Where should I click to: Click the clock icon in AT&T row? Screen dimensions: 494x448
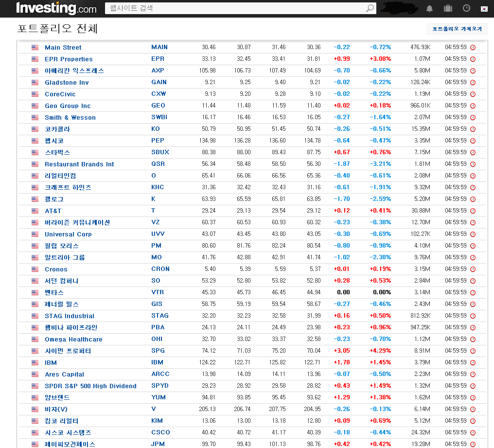coord(473,211)
